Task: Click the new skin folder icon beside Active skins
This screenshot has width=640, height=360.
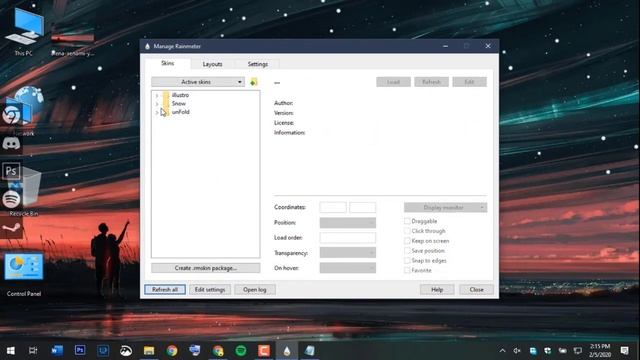Action: click(x=253, y=82)
